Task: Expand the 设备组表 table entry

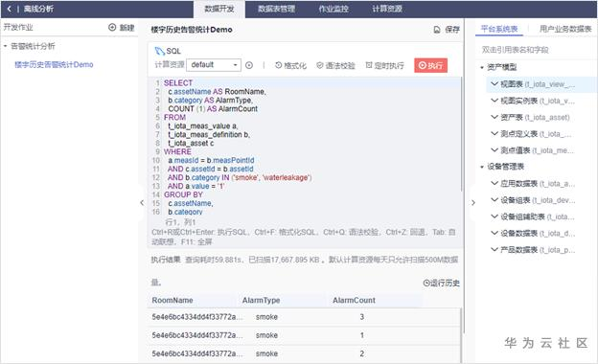Action: coord(494,200)
